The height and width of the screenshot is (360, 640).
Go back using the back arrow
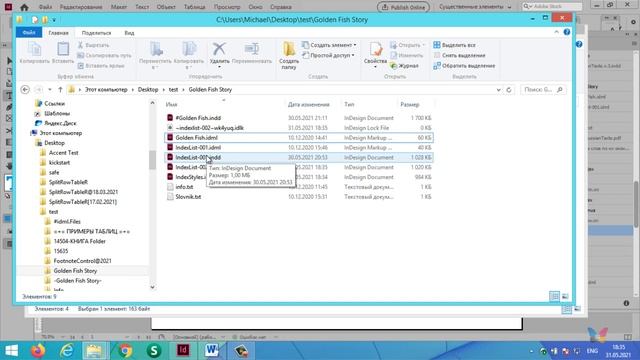coord(25,89)
